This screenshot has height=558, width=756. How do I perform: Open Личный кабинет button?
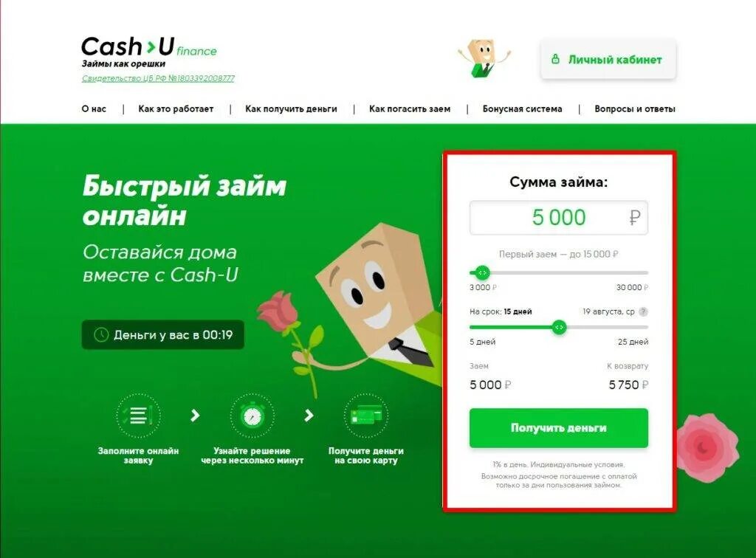click(x=608, y=59)
